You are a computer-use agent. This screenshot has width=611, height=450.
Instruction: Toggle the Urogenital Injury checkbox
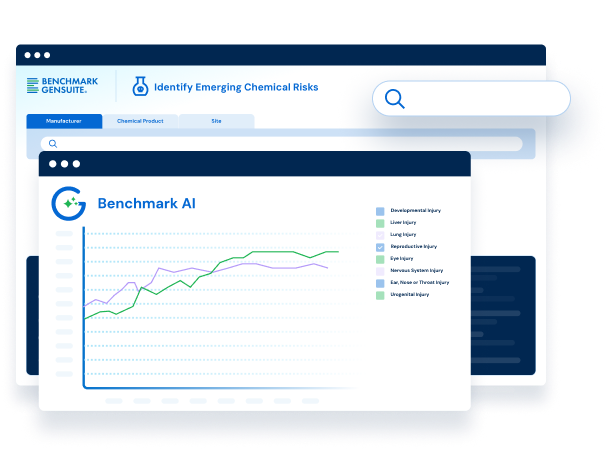(380, 295)
